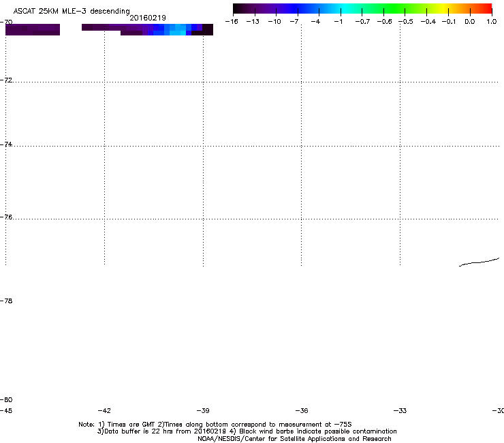Viewport: 504px width, 443px height.
Task: Click the colorbar label -7
Action: point(294,22)
